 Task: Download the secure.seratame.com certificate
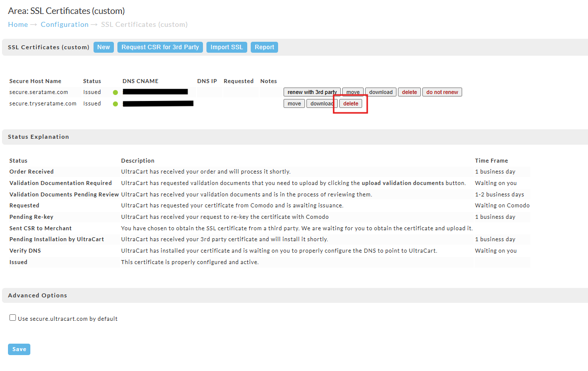[x=381, y=92]
